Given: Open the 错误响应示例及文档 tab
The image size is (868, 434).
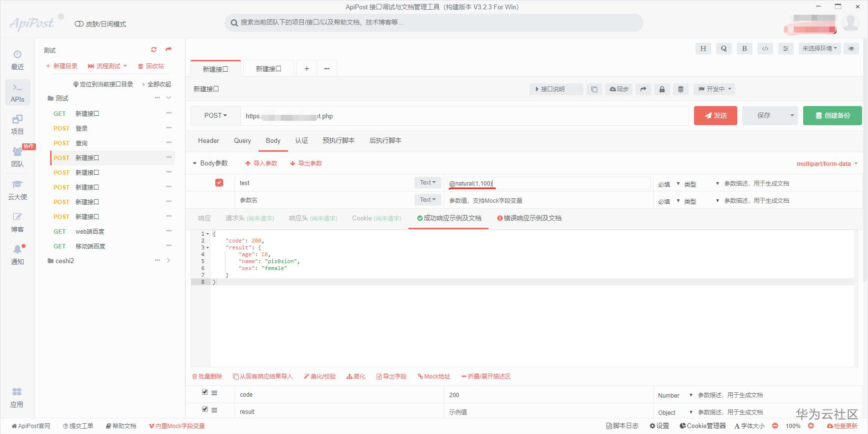Looking at the screenshot, I should click(529, 218).
